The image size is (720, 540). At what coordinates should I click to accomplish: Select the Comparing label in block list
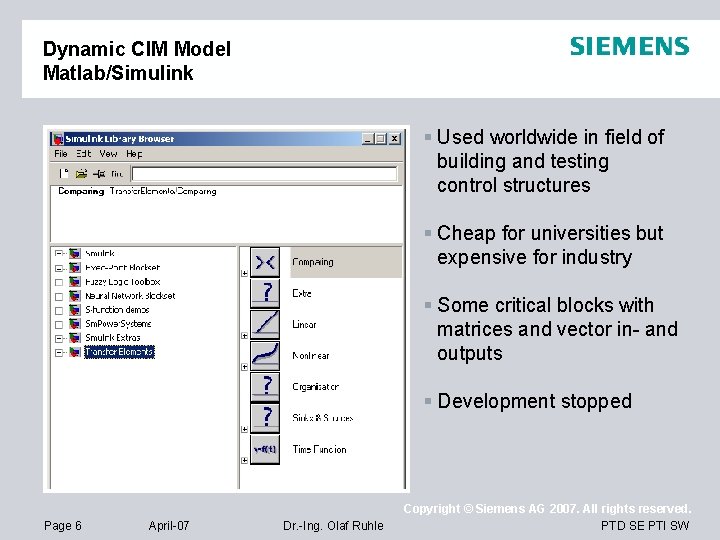(313, 262)
